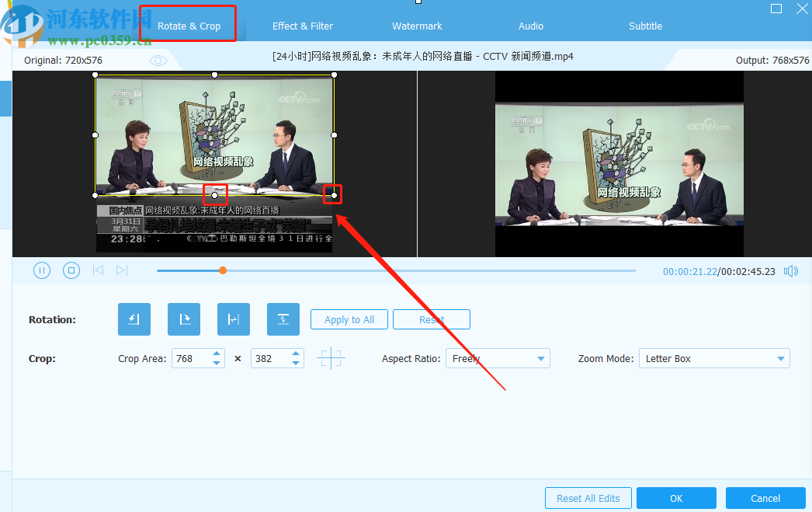Apply horizontal flip to the video
The image size is (812, 512).
click(234, 319)
